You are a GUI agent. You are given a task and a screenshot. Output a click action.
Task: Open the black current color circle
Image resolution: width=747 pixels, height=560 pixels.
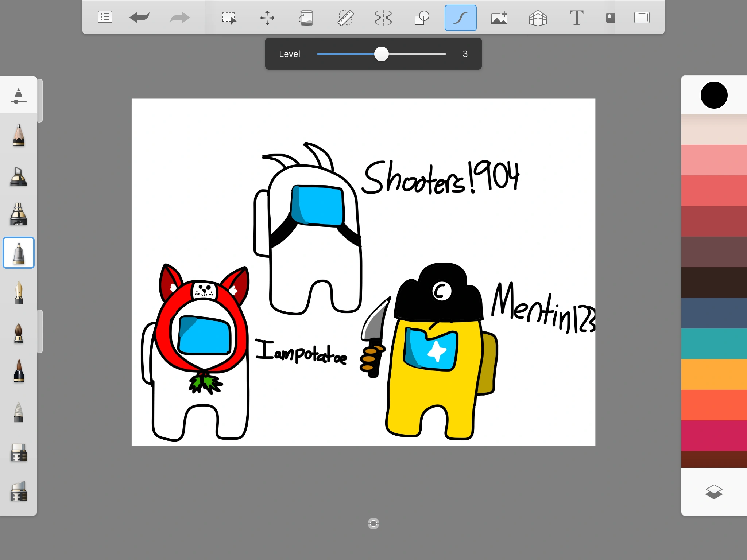click(x=714, y=95)
